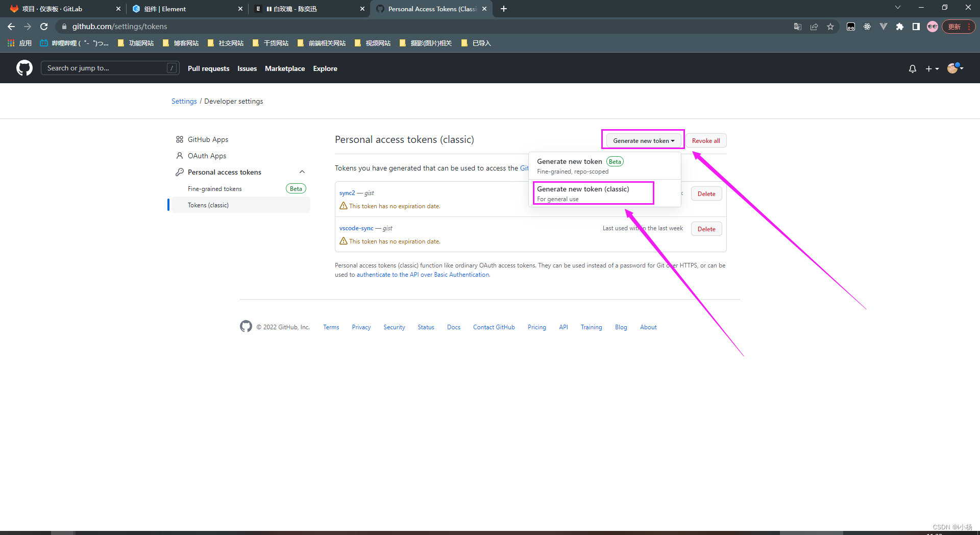Open Marketplace in header

coord(285,68)
